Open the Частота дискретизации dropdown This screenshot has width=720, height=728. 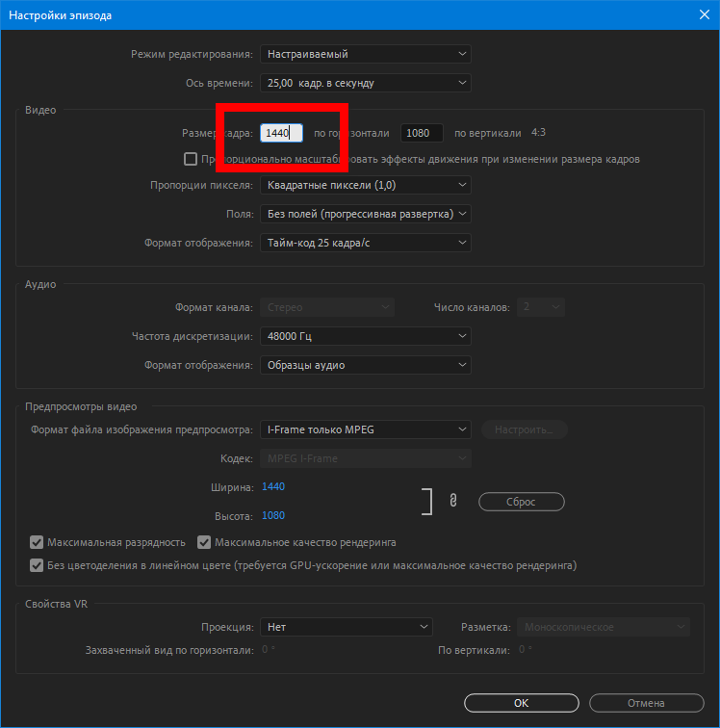click(x=365, y=336)
